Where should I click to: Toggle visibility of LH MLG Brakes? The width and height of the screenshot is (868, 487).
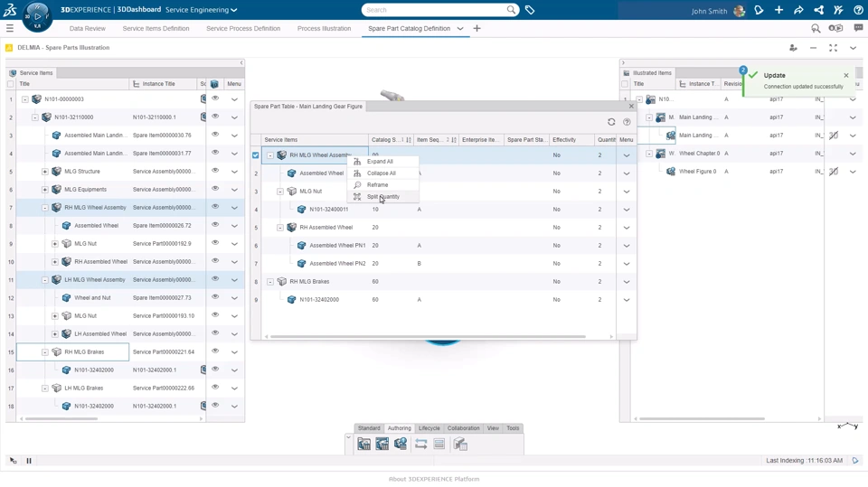tap(215, 388)
